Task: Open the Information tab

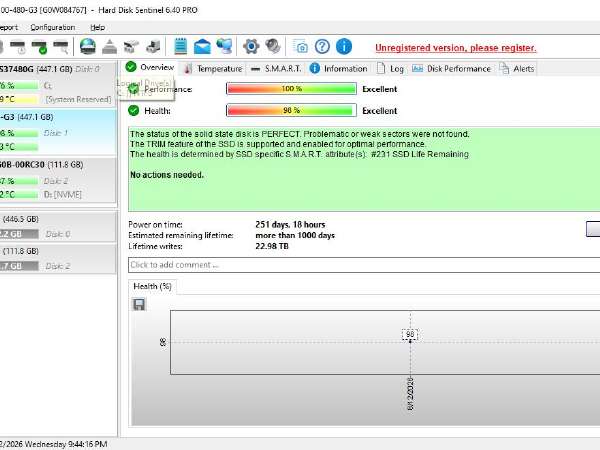Action: [339, 68]
